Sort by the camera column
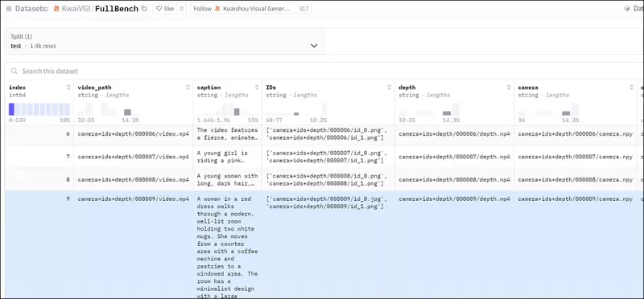644x299 pixels. pyautogui.click(x=632, y=88)
